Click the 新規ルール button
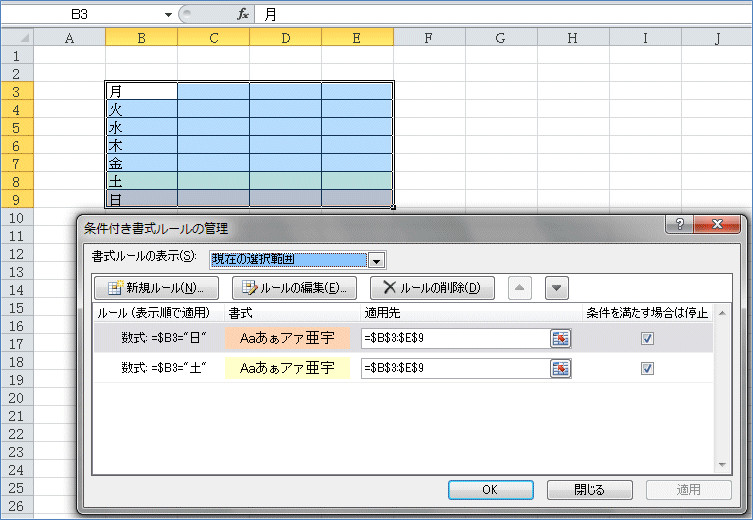 pyautogui.click(x=157, y=288)
